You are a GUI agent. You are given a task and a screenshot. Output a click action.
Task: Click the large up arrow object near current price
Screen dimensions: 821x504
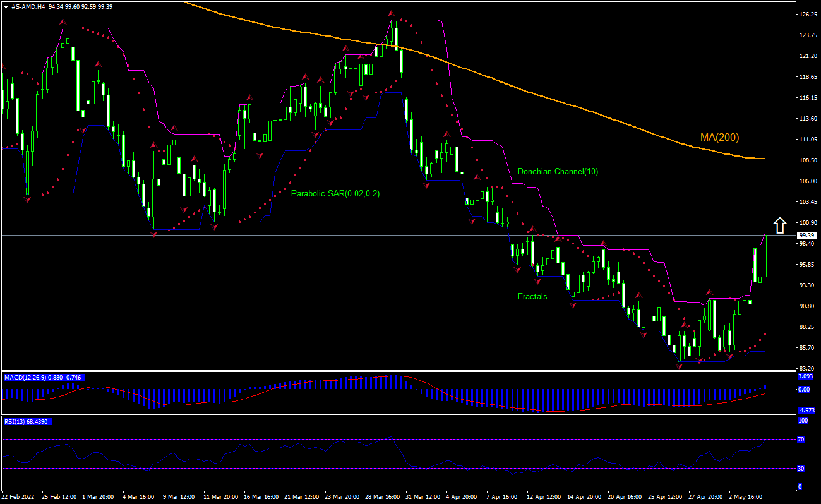(781, 225)
